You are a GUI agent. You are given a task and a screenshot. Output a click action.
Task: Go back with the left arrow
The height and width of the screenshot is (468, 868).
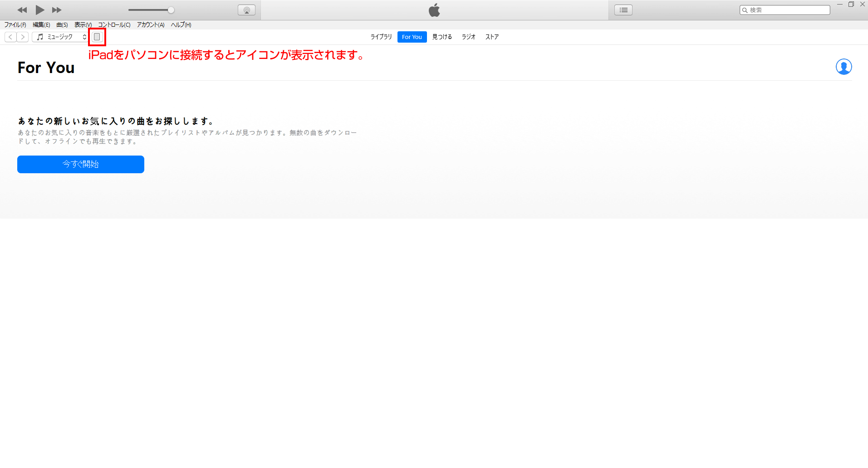[x=10, y=37]
